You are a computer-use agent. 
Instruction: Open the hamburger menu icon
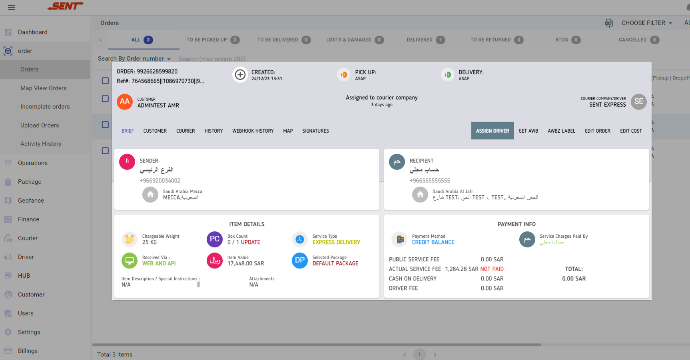point(11,7)
